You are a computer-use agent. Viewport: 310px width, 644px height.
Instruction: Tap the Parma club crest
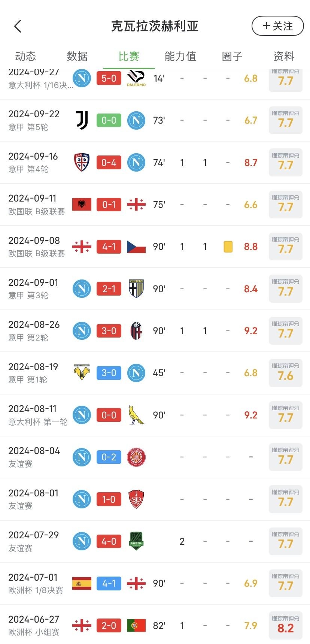tap(136, 289)
